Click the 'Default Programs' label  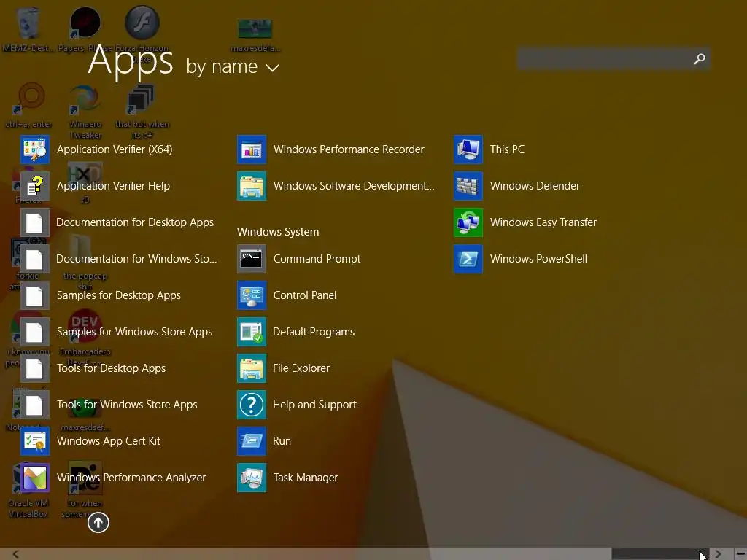coord(314,332)
